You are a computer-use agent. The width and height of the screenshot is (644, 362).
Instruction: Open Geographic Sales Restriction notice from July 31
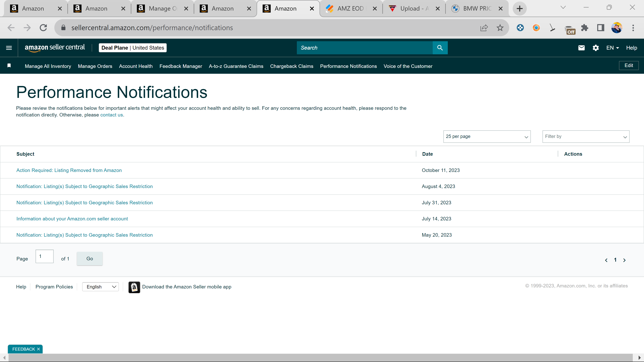(x=85, y=203)
